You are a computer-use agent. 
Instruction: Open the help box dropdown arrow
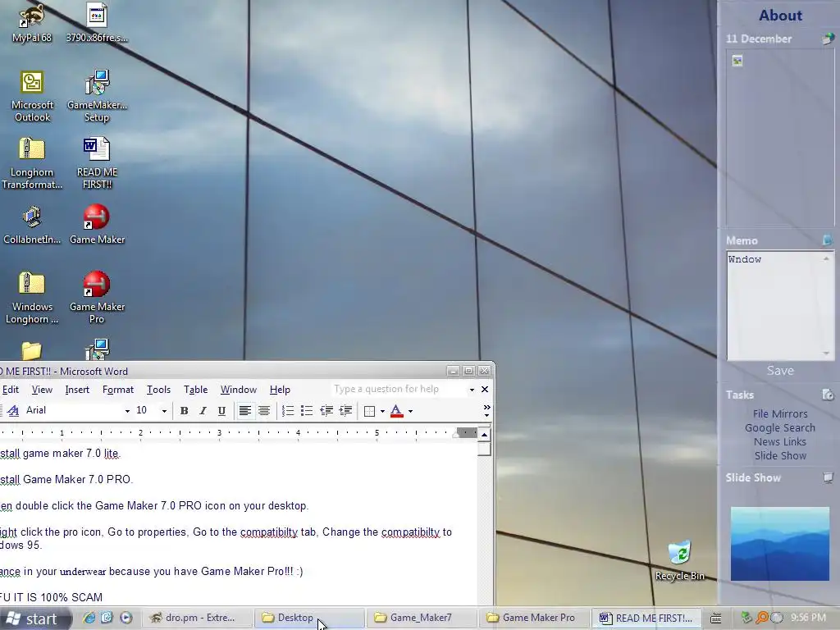472,390
